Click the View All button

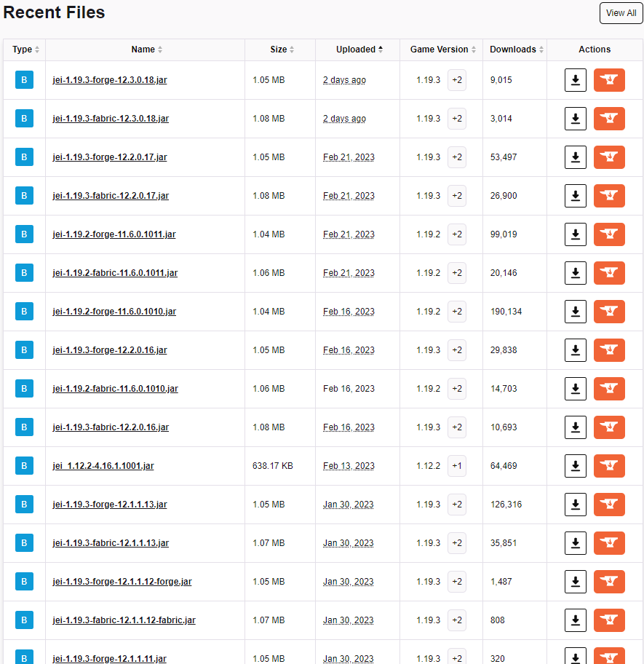pos(621,13)
